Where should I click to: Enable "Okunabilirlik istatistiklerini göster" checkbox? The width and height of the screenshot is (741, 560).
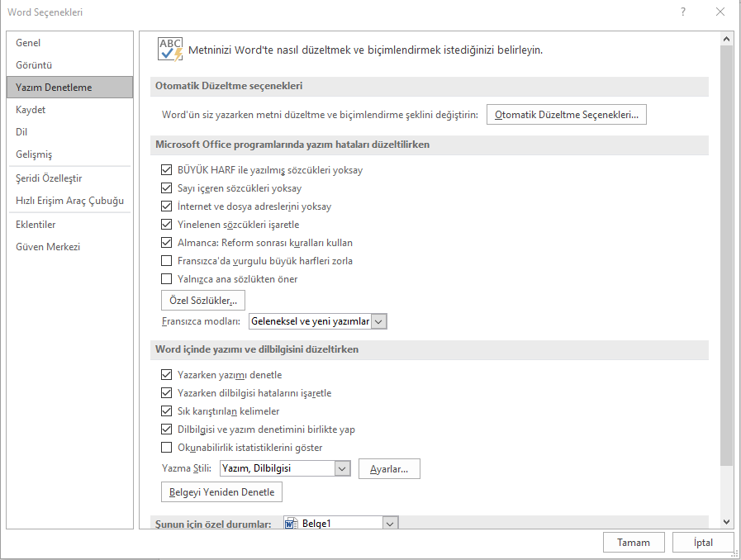167,448
